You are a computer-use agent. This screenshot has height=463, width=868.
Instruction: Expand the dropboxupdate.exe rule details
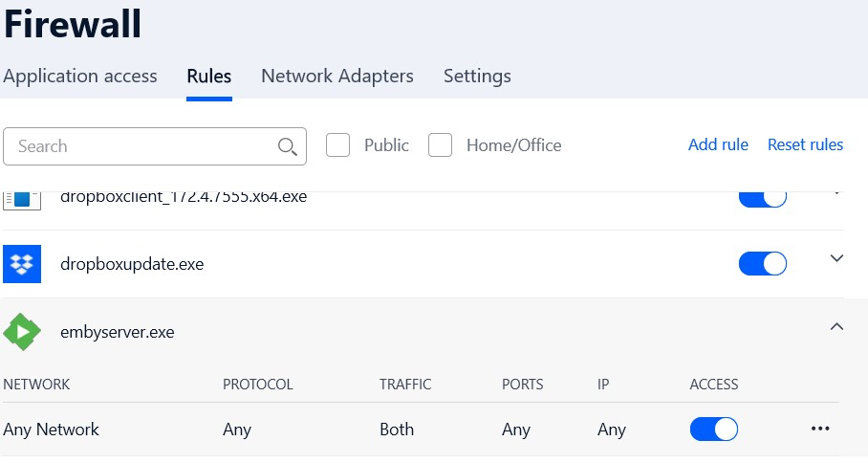tap(837, 258)
